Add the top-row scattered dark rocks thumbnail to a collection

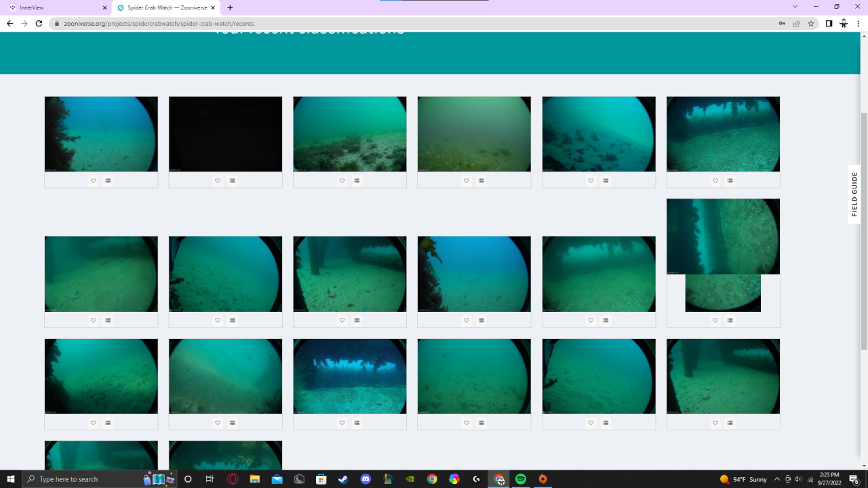pos(606,181)
